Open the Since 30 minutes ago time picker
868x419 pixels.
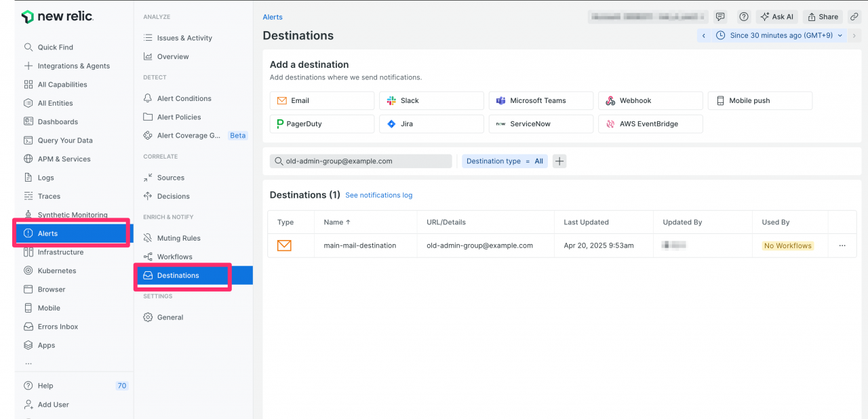[x=779, y=35]
